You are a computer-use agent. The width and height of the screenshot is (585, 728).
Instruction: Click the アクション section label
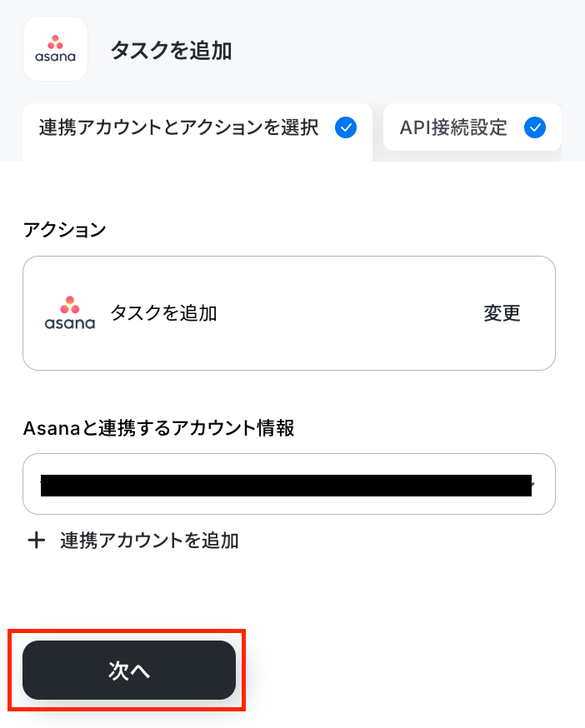pyautogui.click(x=65, y=229)
